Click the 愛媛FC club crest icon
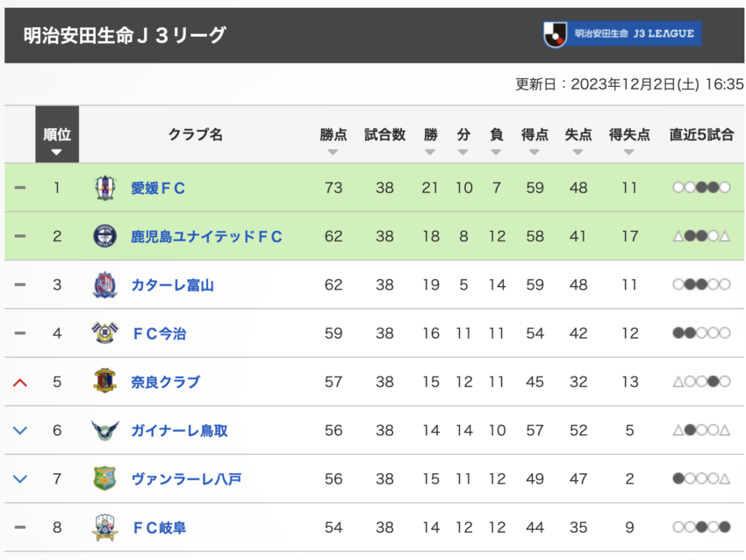 click(x=104, y=188)
